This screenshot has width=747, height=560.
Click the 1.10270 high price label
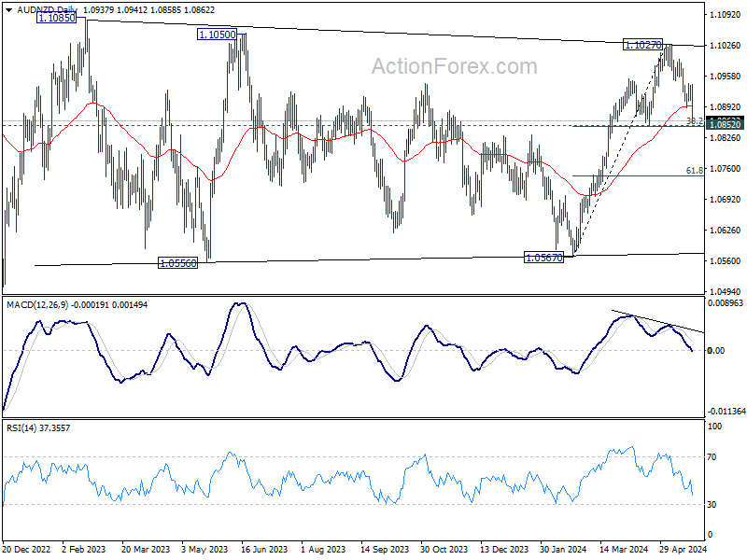tap(642, 45)
